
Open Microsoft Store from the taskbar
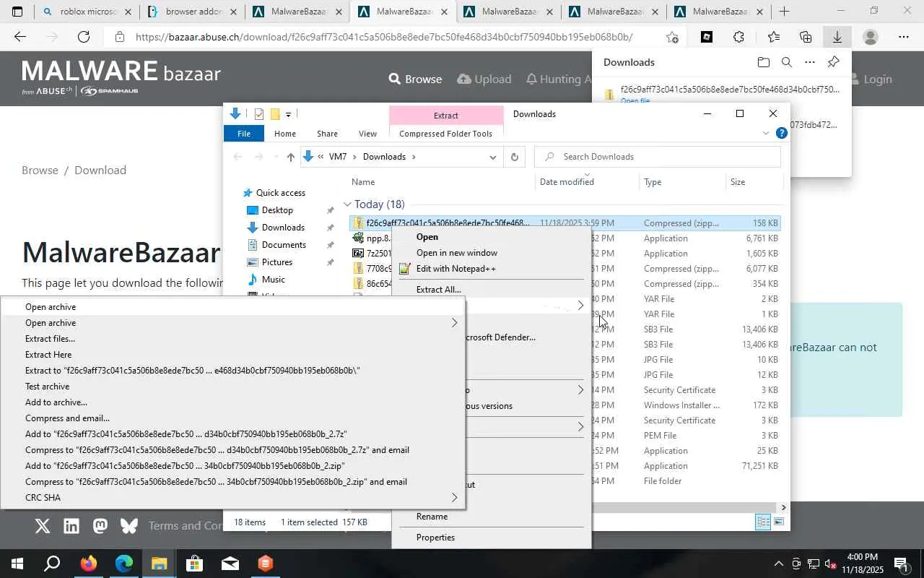click(194, 564)
